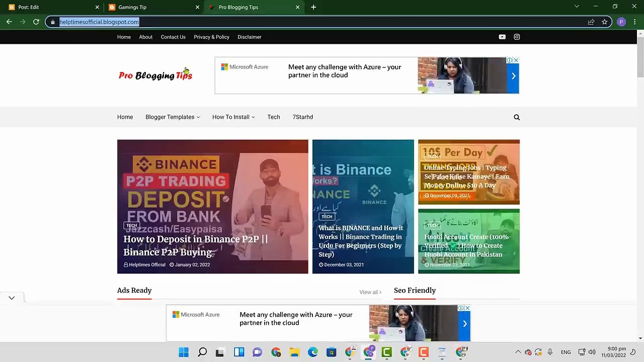This screenshot has width=644, height=362.
Task: Expand the Blogger Templates dropdown menu
Action: 173,117
